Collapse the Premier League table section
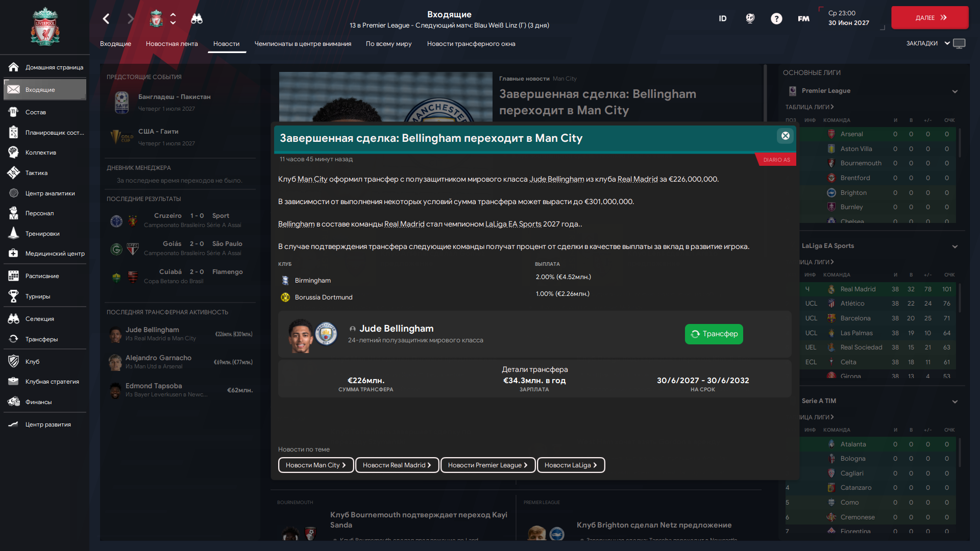The width and height of the screenshot is (980, 551). (x=954, y=91)
